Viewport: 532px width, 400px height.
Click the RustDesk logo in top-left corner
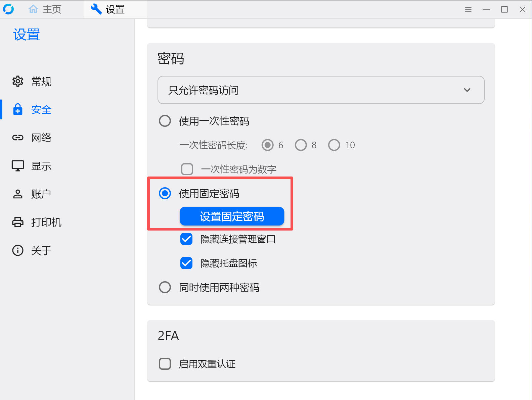(x=8, y=9)
